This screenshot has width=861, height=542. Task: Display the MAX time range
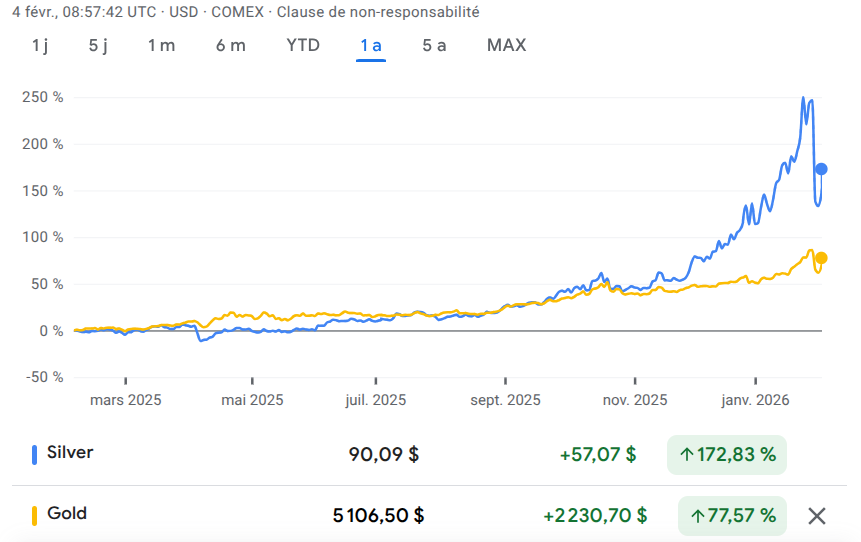point(506,45)
